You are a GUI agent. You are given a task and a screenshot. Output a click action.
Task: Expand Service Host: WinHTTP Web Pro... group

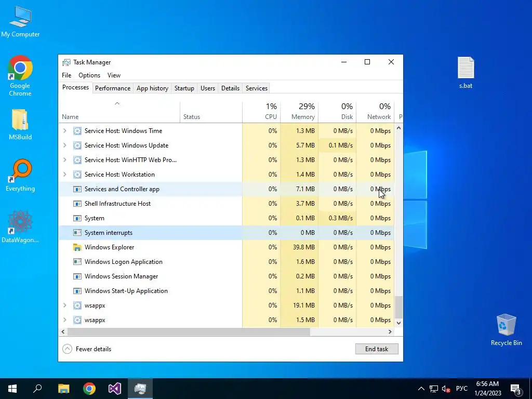(x=65, y=160)
